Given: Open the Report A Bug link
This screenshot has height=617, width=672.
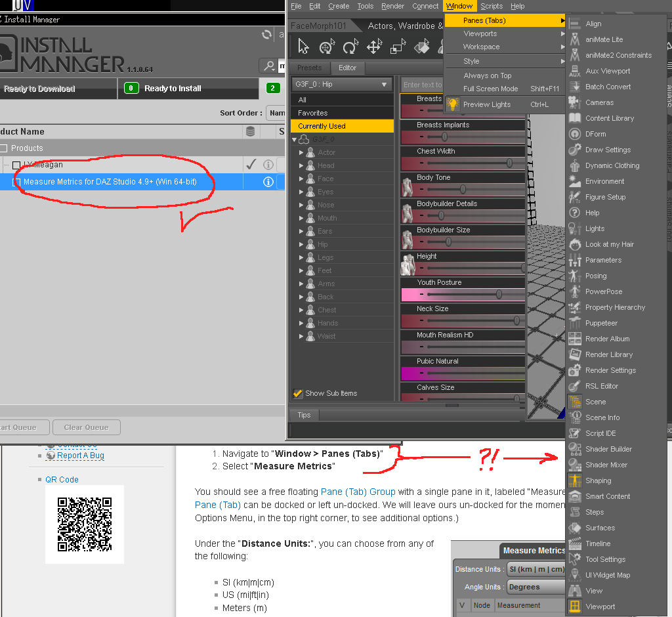Looking at the screenshot, I should (x=81, y=456).
